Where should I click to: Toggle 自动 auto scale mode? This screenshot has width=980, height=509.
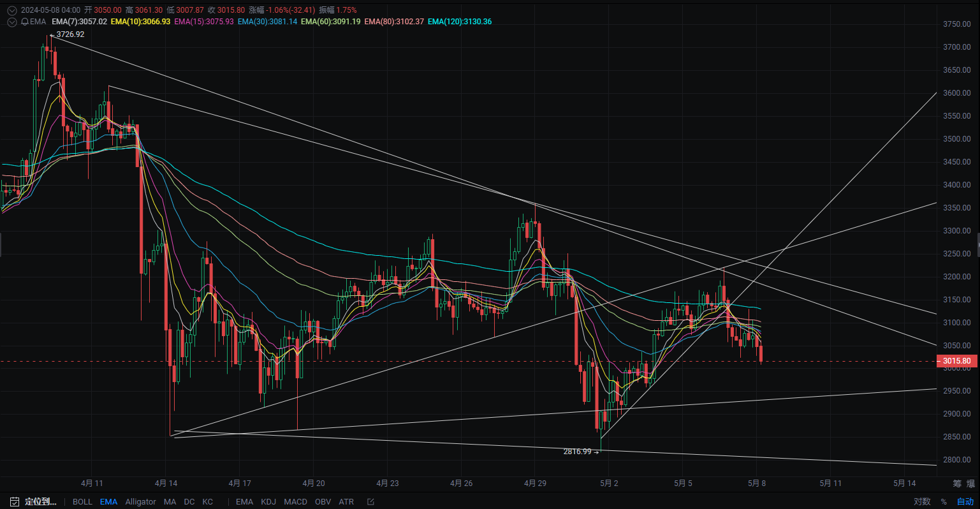coord(965,502)
